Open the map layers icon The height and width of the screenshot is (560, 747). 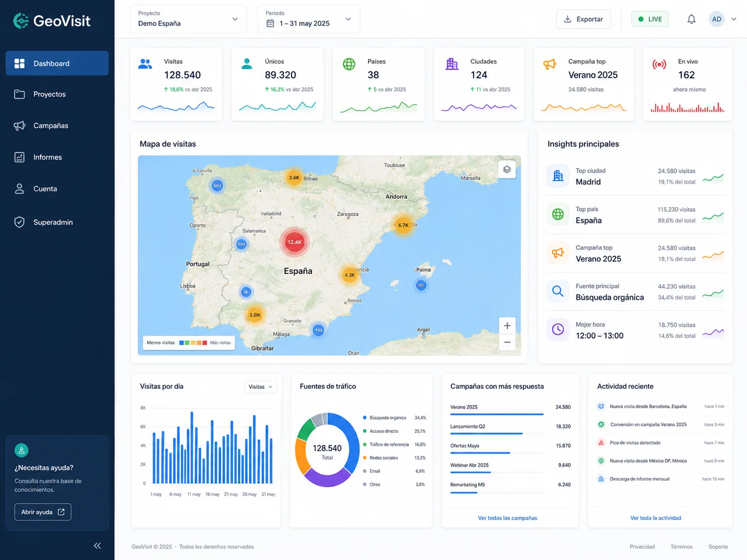point(507,169)
